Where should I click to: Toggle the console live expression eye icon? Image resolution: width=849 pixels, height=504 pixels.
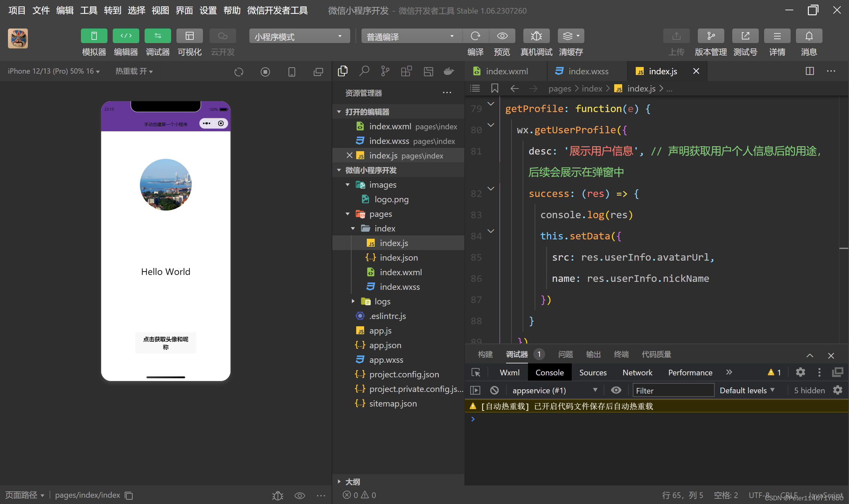(x=616, y=390)
